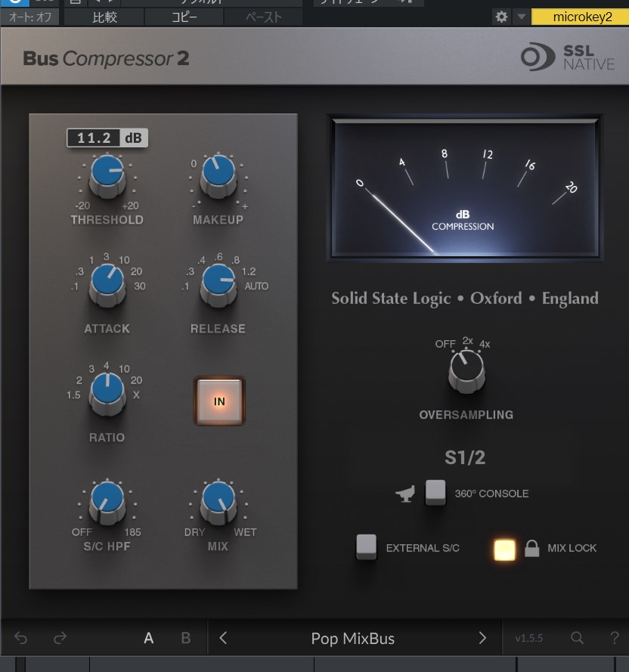Enable the External S/C switch
This screenshot has height=672, width=629.
(x=366, y=547)
